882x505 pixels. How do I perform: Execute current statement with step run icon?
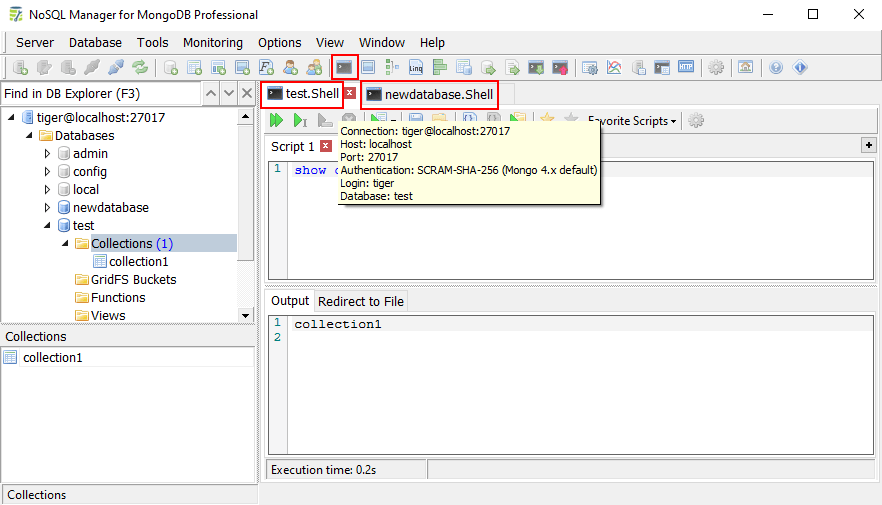[300, 120]
